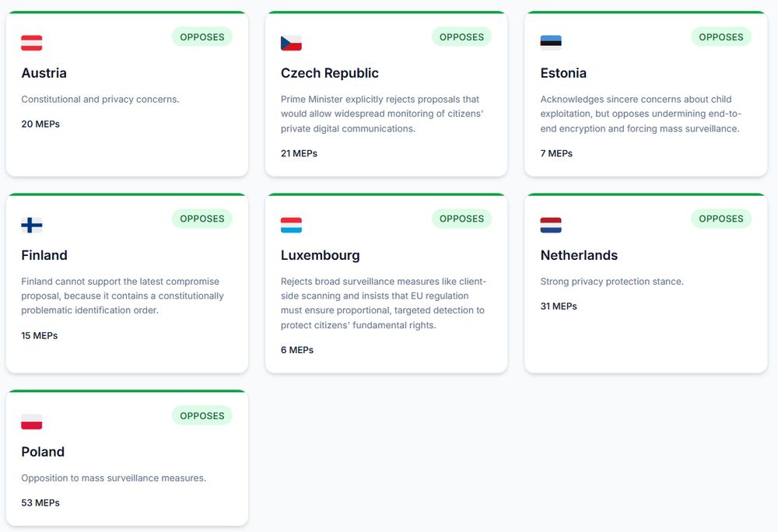
Task: Click the Netherlands flag icon
Action: pos(551,226)
